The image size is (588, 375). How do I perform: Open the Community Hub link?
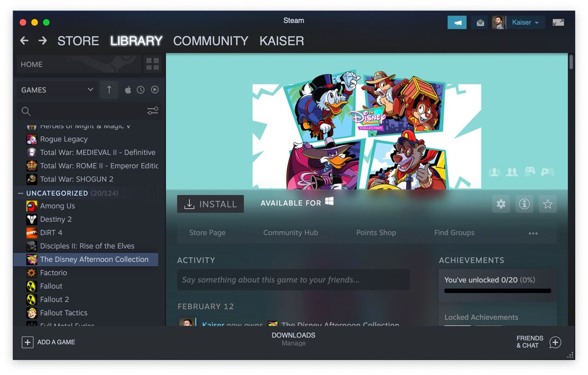(x=290, y=233)
